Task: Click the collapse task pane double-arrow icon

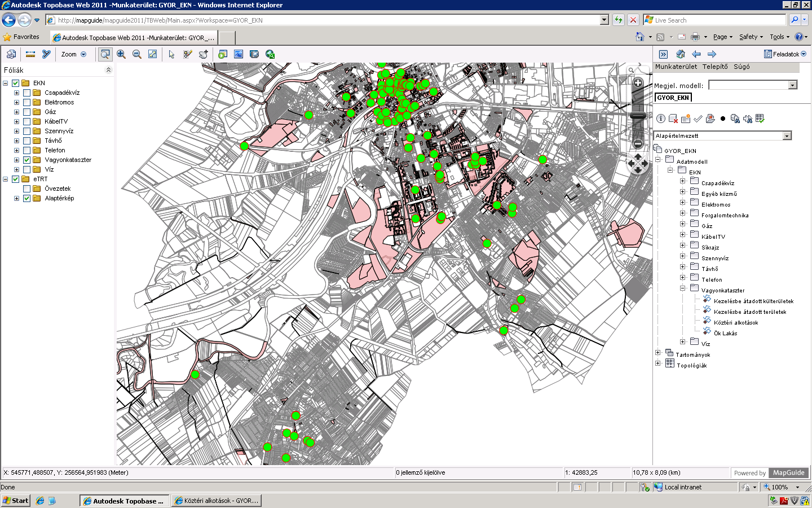Action: click(663, 54)
